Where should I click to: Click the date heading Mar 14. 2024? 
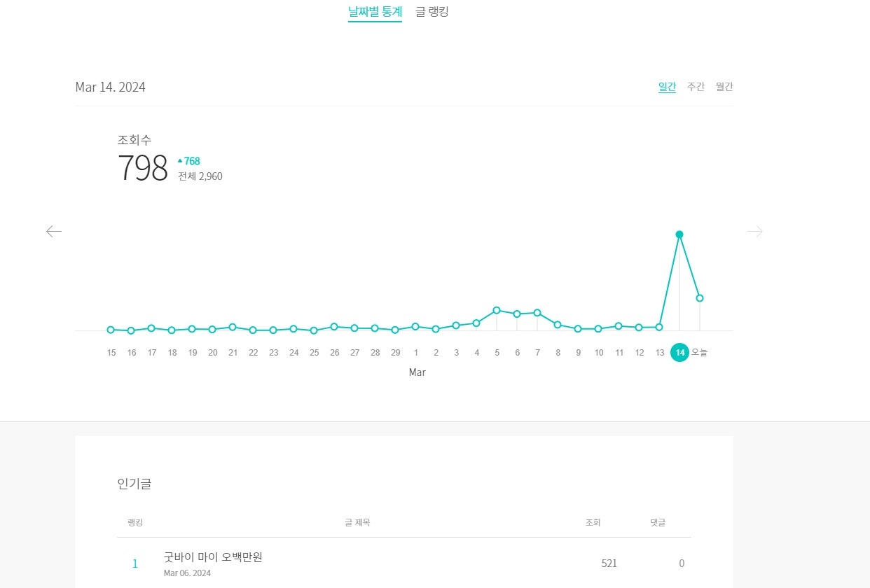coord(110,87)
